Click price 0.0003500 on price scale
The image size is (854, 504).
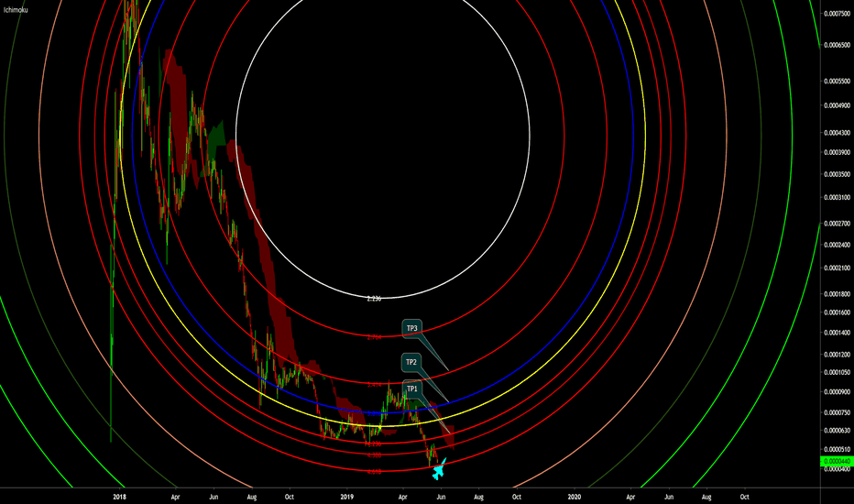coord(838,175)
